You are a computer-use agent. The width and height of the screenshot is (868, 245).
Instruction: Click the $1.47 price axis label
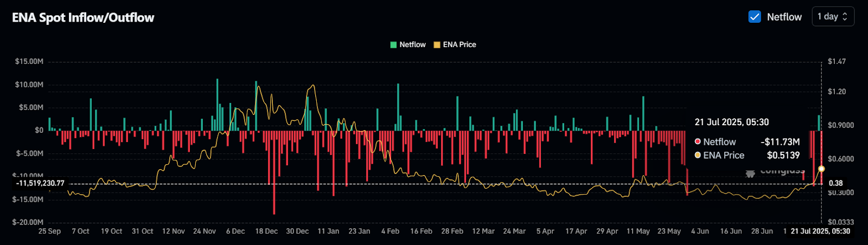click(837, 61)
